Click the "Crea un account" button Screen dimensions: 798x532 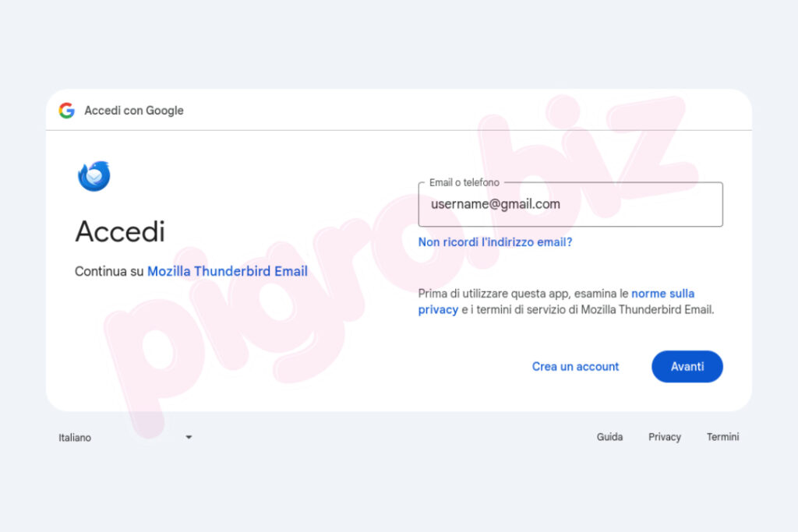575,366
